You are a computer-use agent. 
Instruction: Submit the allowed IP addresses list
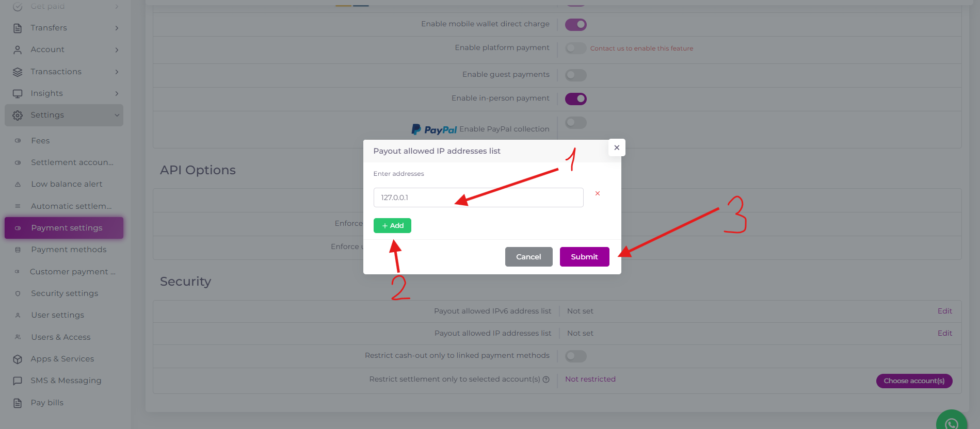pyautogui.click(x=584, y=257)
